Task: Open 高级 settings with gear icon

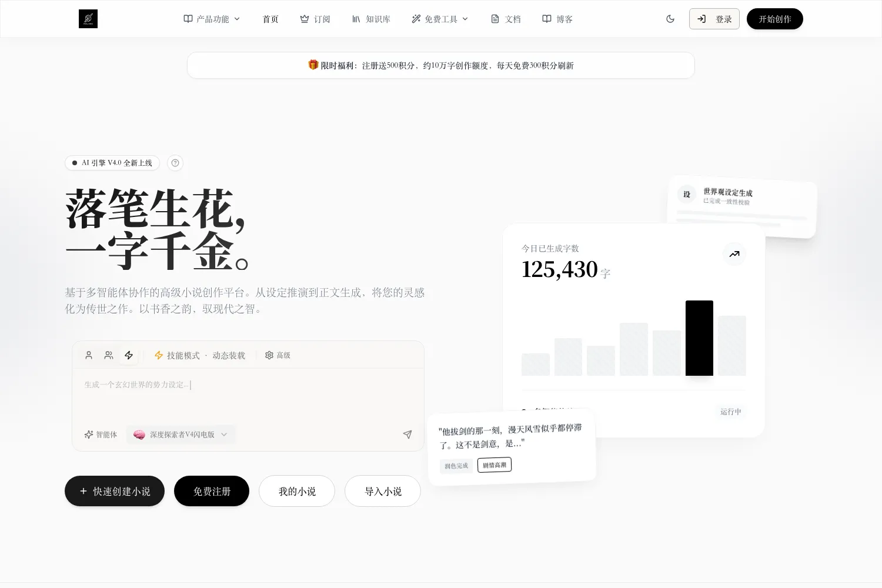Action: 278,355
